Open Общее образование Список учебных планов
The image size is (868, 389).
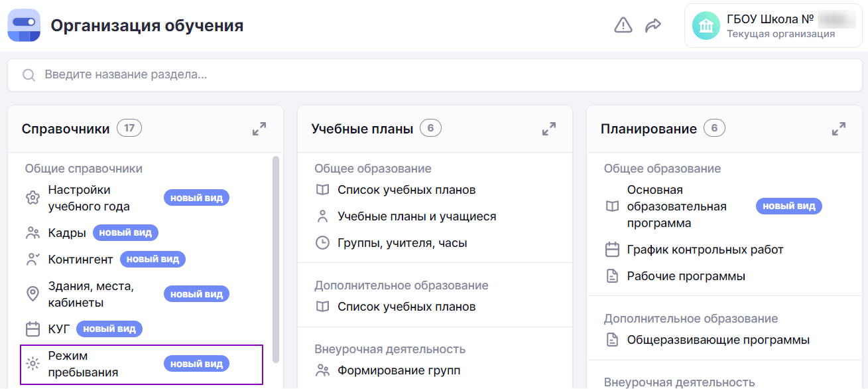pyautogui.click(x=406, y=191)
